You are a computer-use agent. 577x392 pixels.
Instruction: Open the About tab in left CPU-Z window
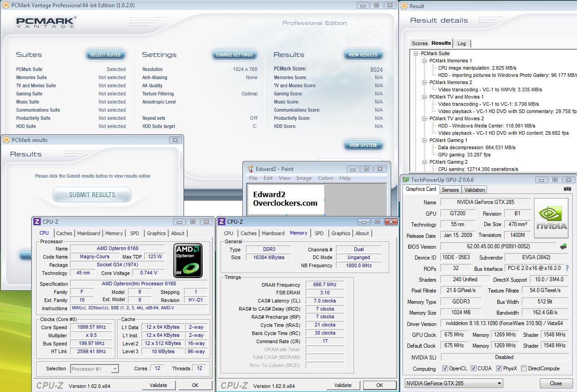(178, 233)
